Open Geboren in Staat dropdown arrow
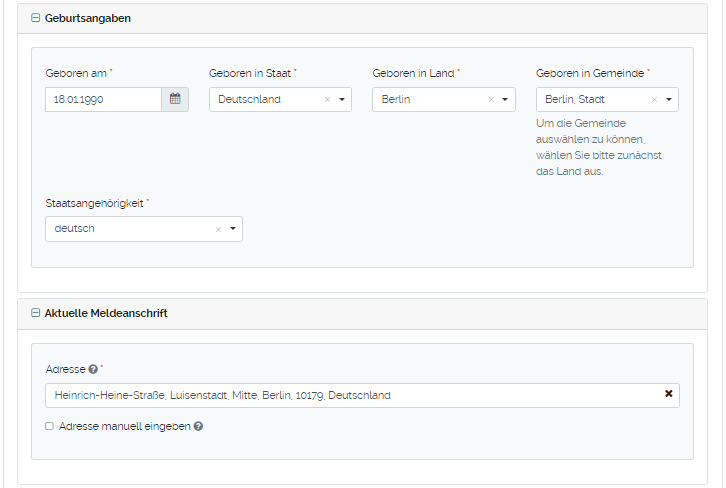Image resolution: width=726 pixels, height=488 pixels. [x=341, y=100]
